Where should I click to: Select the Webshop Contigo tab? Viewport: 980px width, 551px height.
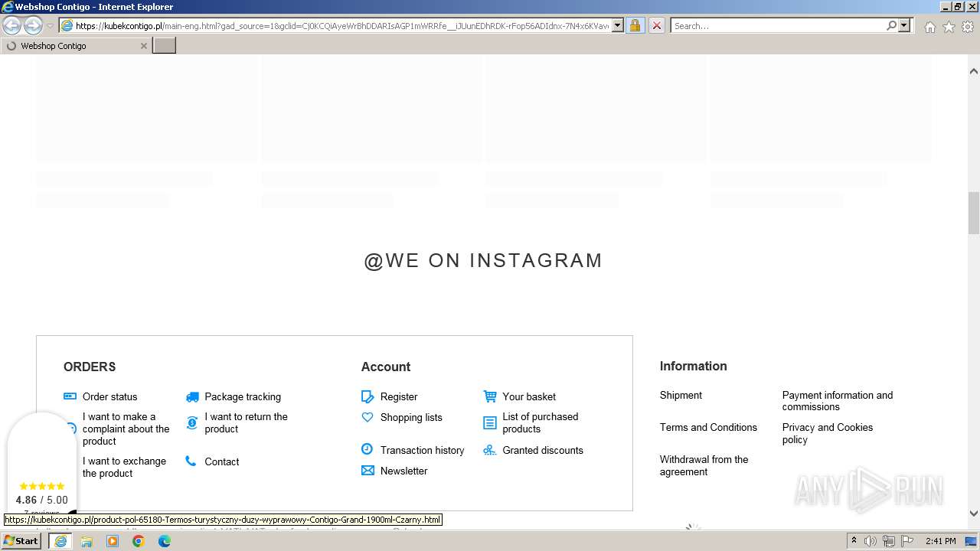[76, 46]
